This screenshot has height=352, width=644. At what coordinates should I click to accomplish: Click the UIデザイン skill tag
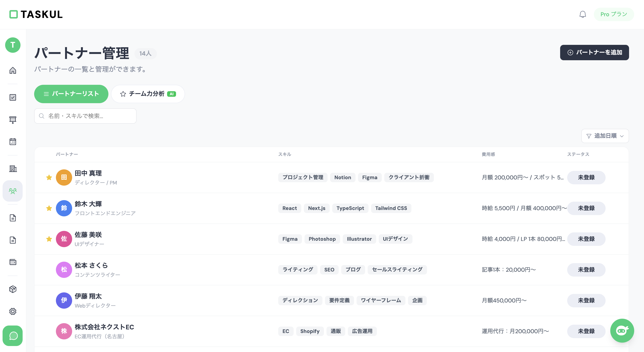pyautogui.click(x=395, y=239)
